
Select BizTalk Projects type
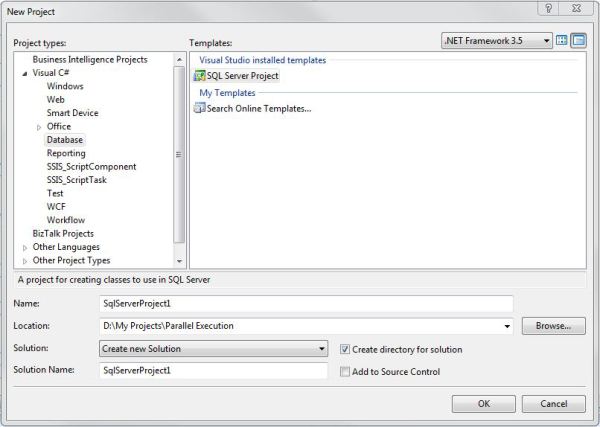pyautogui.click(x=63, y=233)
